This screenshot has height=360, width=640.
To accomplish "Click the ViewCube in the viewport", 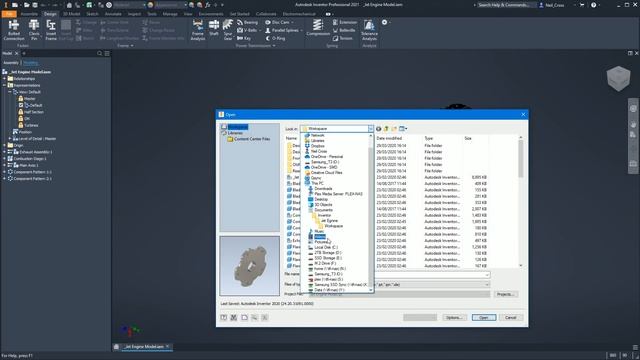I will click(618, 78).
